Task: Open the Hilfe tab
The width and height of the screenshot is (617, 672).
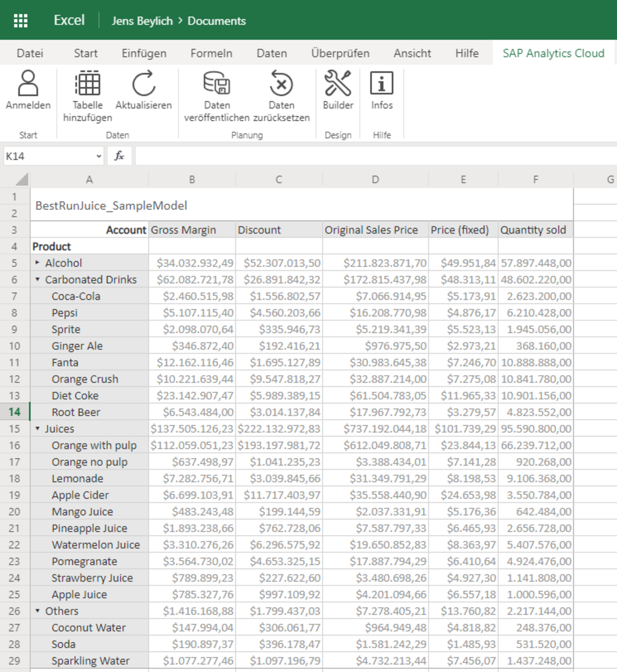Action: [467, 53]
